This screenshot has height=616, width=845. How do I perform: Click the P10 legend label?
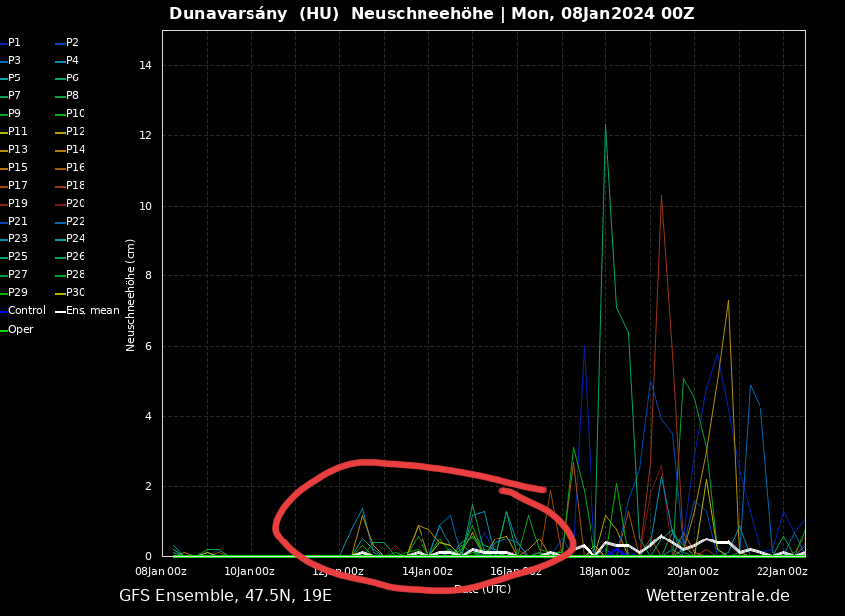point(75,114)
